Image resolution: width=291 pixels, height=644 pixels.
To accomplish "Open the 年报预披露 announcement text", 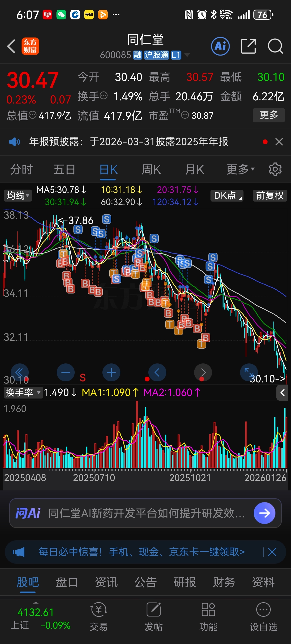I will point(129,142).
